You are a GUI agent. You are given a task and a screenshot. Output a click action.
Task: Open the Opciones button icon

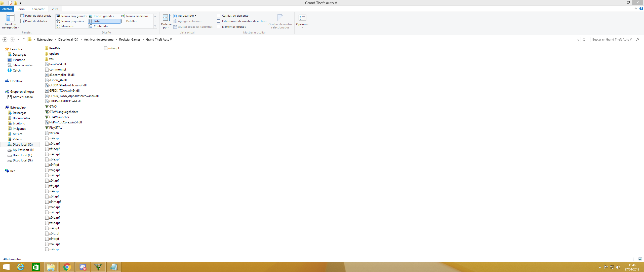point(302,18)
